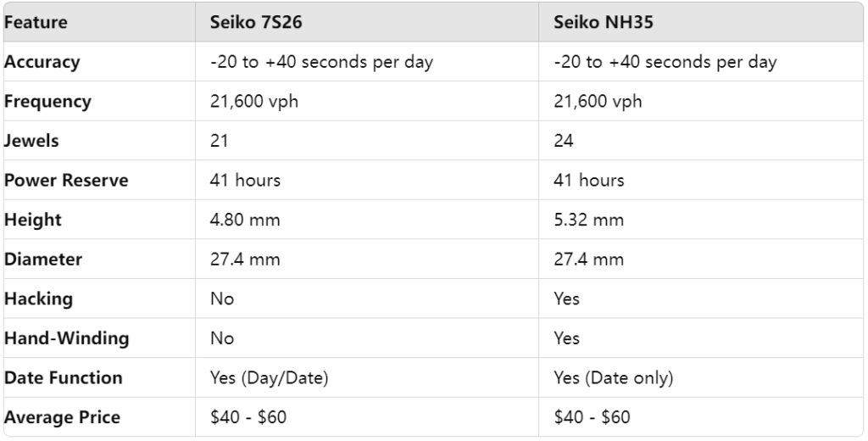Click the 5.32 mm height cell
The width and height of the screenshot is (868, 441).
pyautogui.click(x=588, y=220)
